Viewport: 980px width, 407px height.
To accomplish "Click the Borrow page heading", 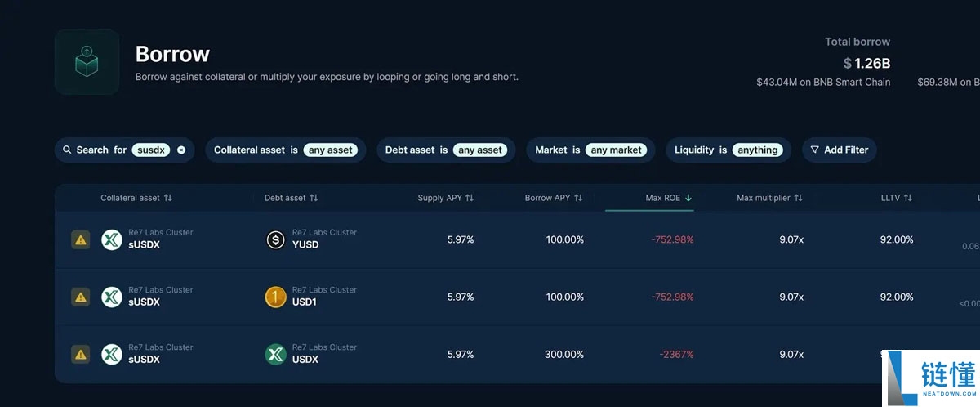I will click(172, 54).
